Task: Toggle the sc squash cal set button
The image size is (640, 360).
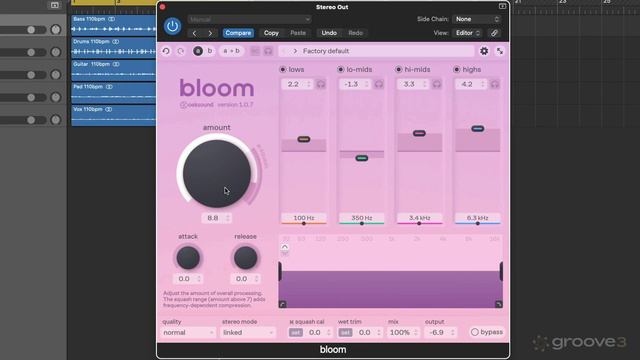Action: coord(296,333)
